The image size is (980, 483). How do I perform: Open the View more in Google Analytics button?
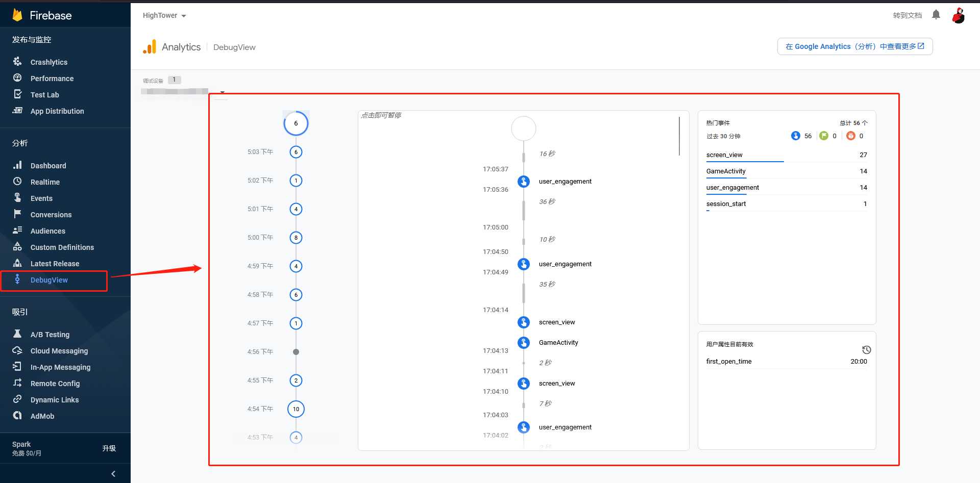click(855, 46)
